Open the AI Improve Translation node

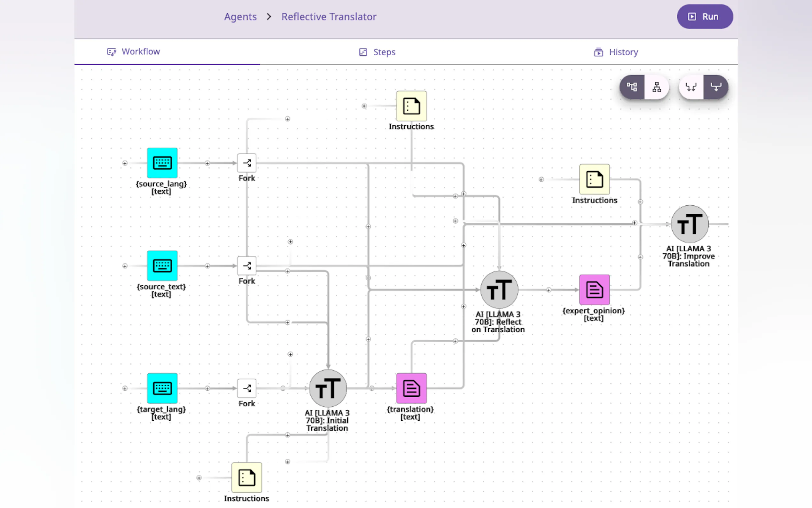click(690, 224)
